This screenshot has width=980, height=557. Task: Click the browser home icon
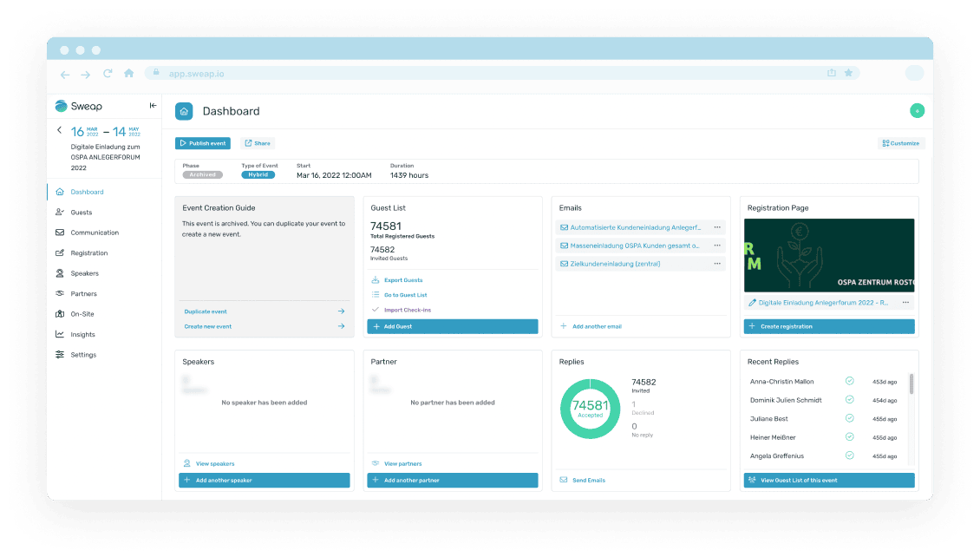pyautogui.click(x=129, y=74)
